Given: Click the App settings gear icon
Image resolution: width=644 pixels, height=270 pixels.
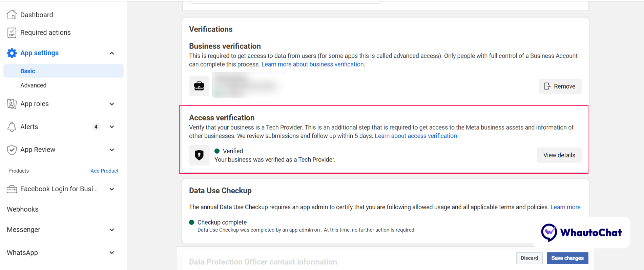Looking at the screenshot, I should click(x=12, y=53).
